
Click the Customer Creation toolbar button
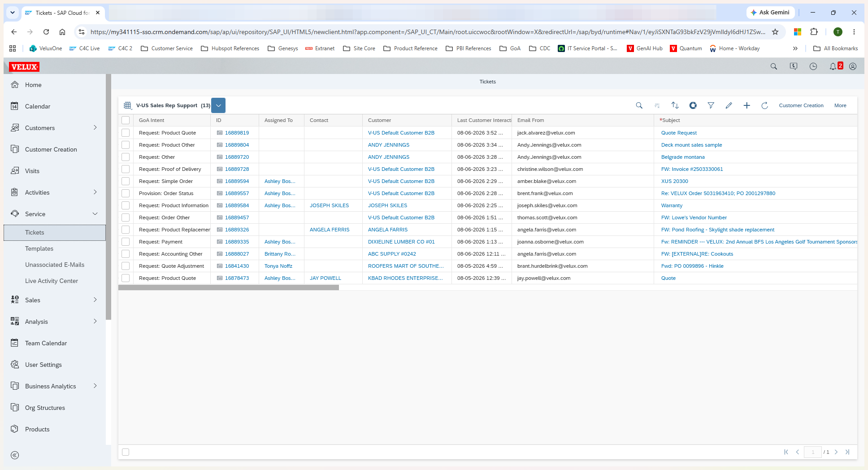(801, 105)
